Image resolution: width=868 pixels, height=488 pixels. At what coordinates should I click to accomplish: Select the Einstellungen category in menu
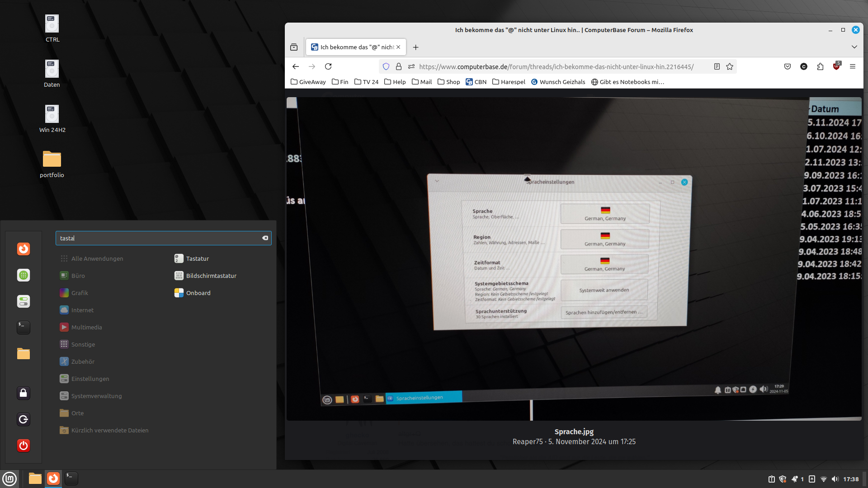point(90,379)
